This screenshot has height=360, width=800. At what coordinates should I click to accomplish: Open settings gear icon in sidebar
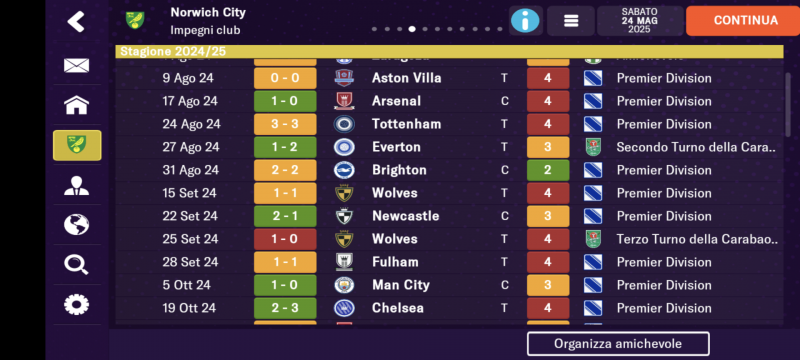click(x=77, y=304)
